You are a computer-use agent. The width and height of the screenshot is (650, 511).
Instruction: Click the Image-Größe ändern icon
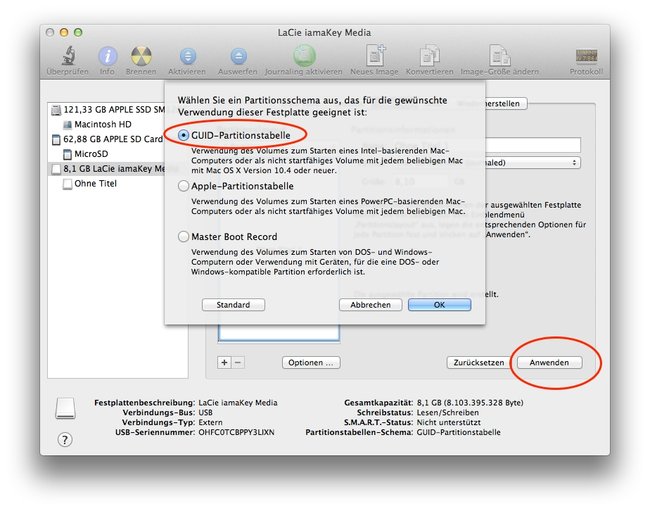(500, 56)
